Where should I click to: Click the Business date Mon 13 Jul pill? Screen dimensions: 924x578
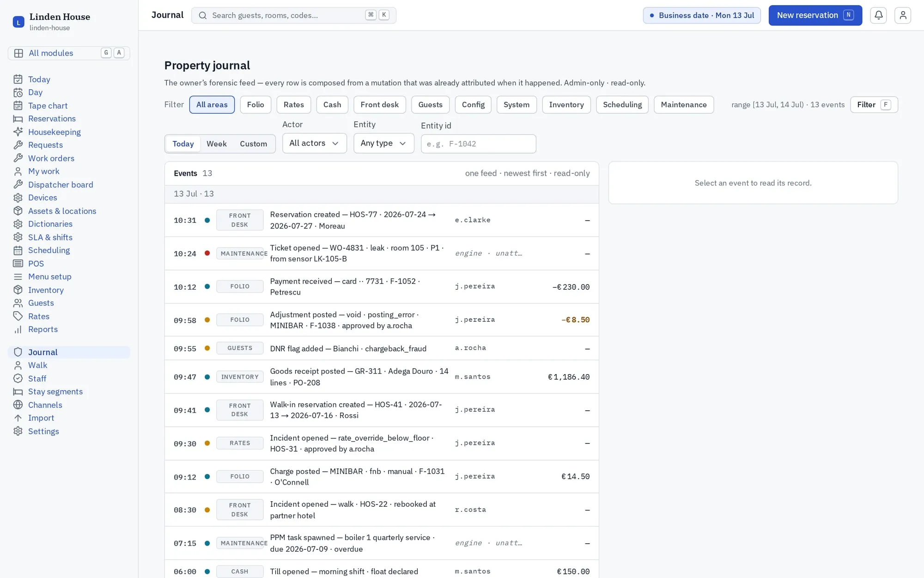tap(702, 15)
